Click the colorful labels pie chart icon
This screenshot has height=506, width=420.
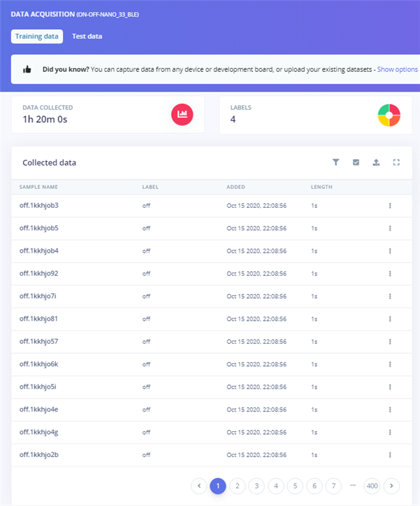point(389,115)
